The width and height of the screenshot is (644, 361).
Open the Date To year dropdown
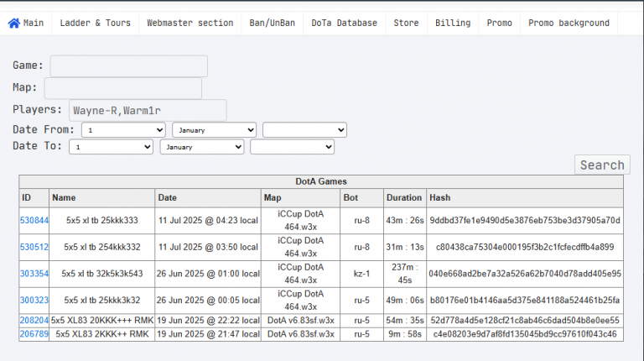(x=293, y=147)
